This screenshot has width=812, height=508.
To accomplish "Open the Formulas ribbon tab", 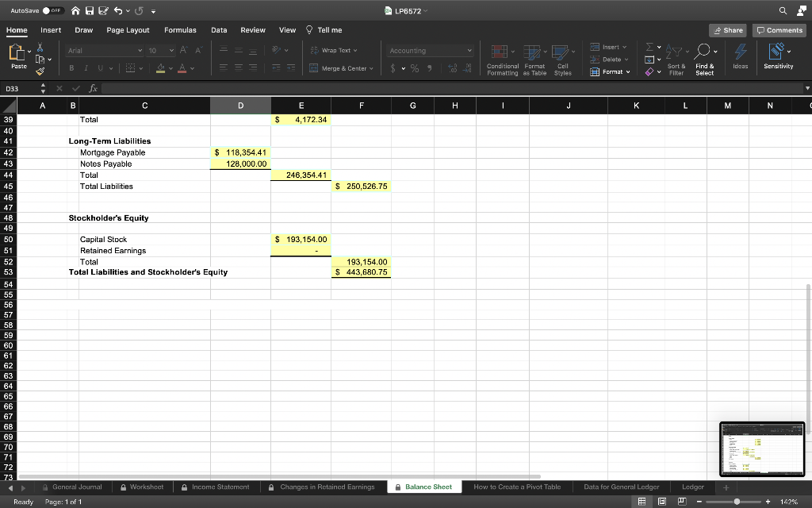I will click(180, 29).
